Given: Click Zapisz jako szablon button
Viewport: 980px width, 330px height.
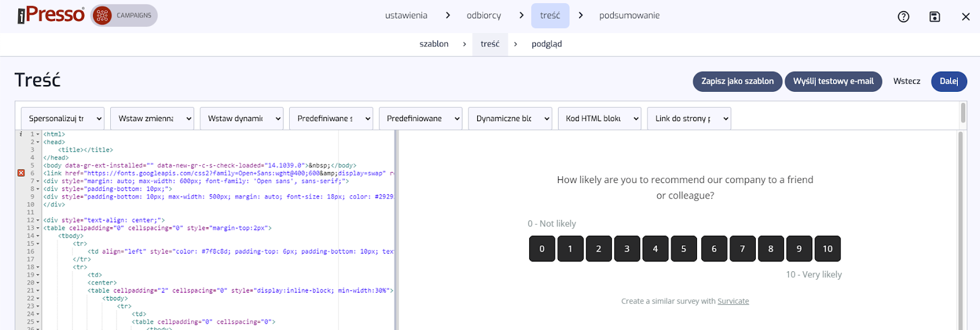Looking at the screenshot, I should click(737, 81).
